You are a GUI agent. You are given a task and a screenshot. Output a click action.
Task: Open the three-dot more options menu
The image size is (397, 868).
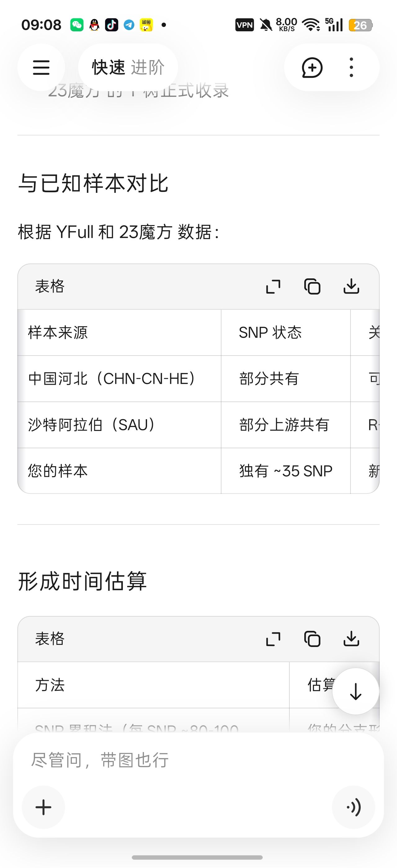pos(351,67)
